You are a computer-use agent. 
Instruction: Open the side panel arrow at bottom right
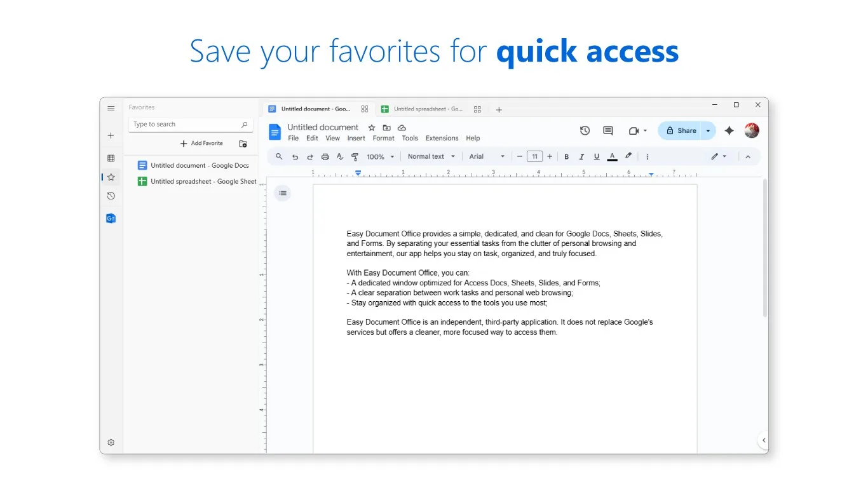point(763,440)
